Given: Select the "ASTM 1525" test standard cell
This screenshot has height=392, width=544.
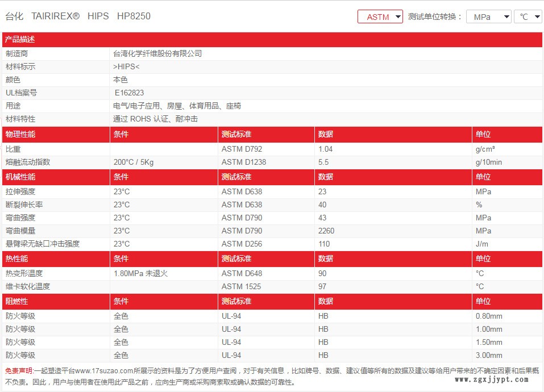Looking at the screenshot, I should [x=241, y=286].
